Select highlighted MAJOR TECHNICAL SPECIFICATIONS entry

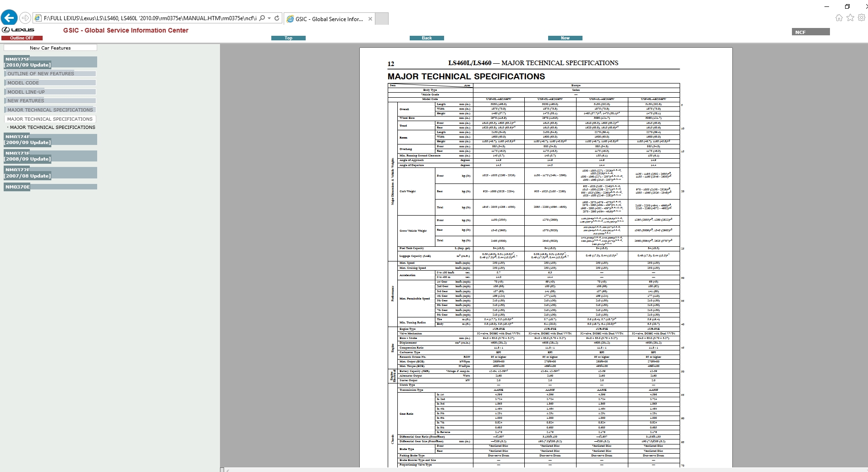pyautogui.click(x=50, y=119)
